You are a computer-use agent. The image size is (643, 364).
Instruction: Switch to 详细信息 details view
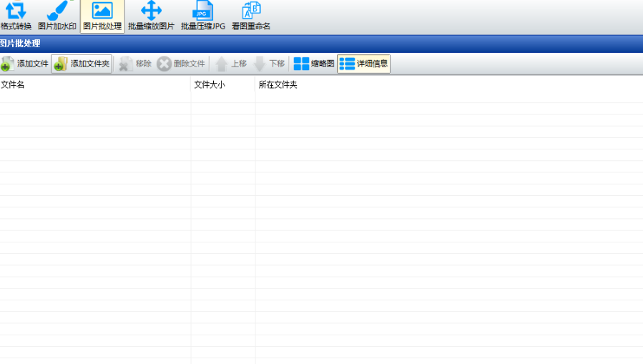(x=364, y=64)
